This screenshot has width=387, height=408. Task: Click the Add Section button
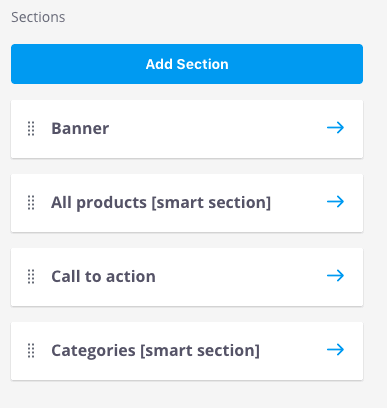pos(187,64)
